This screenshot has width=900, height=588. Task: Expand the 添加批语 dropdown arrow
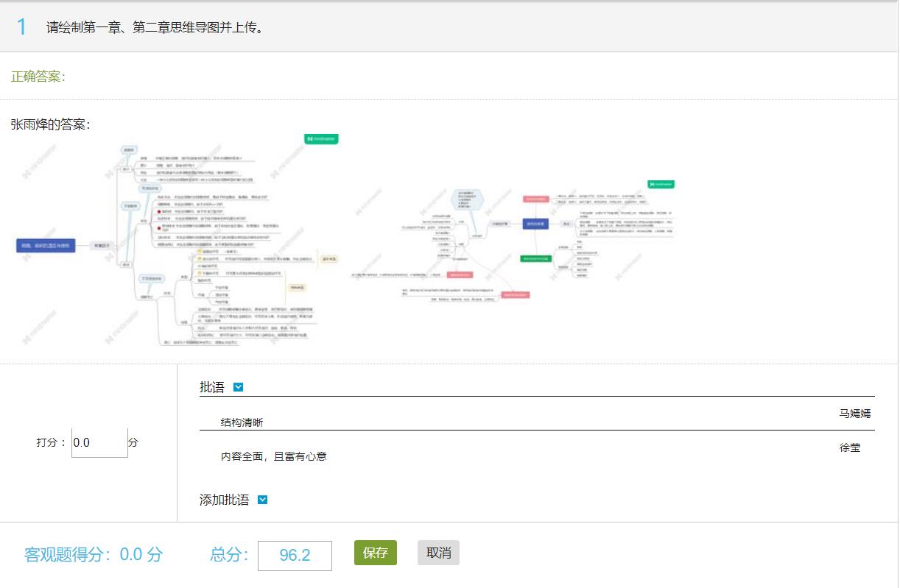[263, 500]
